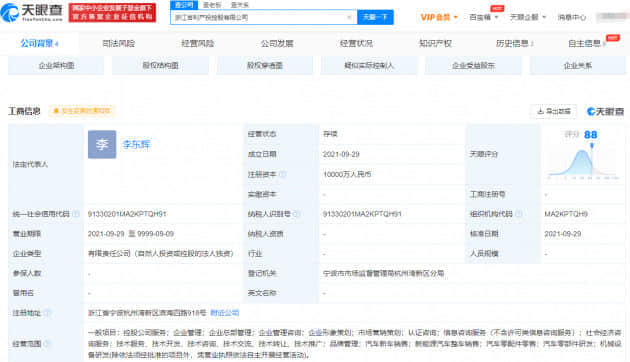
Task: Click the MA2KPTQH9 organization code value
Action: tap(566, 214)
